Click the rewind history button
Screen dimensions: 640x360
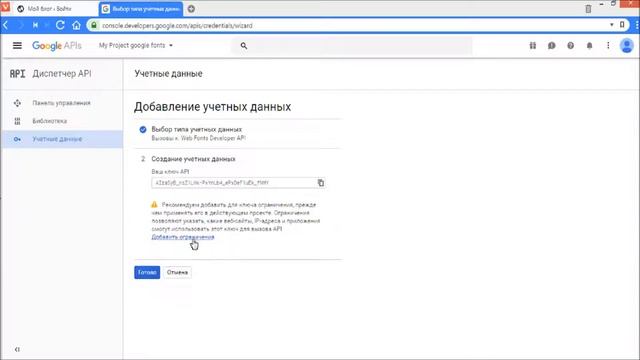coord(36,25)
